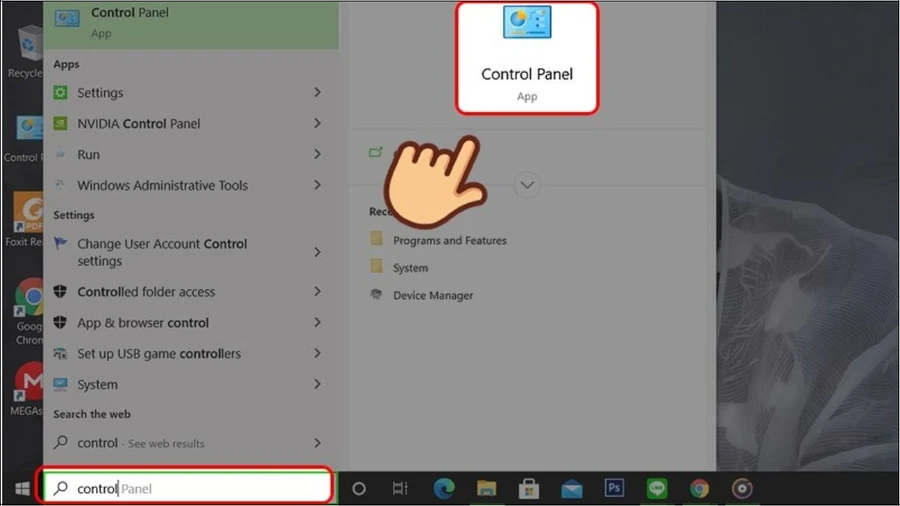Open the LINE app from taskbar
This screenshot has height=506, width=900.
(657, 488)
